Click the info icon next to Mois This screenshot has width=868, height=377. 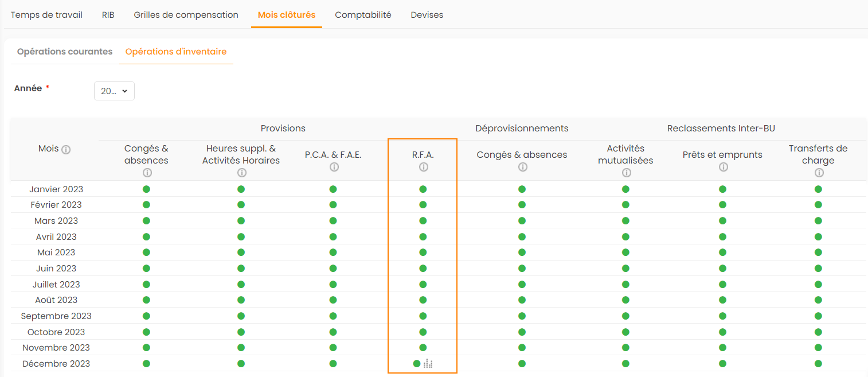coord(66,150)
